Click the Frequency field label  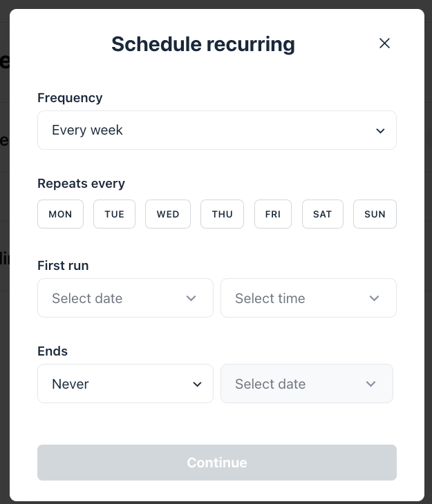click(x=70, y=98)
